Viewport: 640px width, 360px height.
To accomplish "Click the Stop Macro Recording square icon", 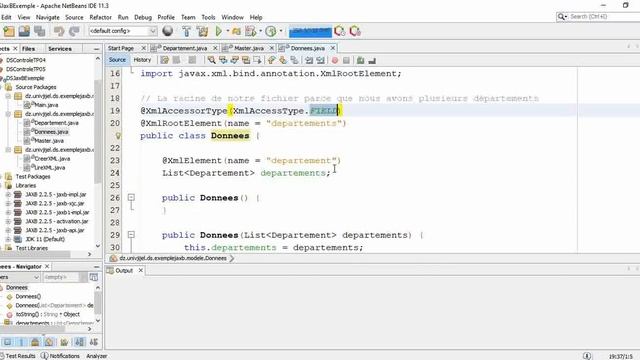I will 346,60.
